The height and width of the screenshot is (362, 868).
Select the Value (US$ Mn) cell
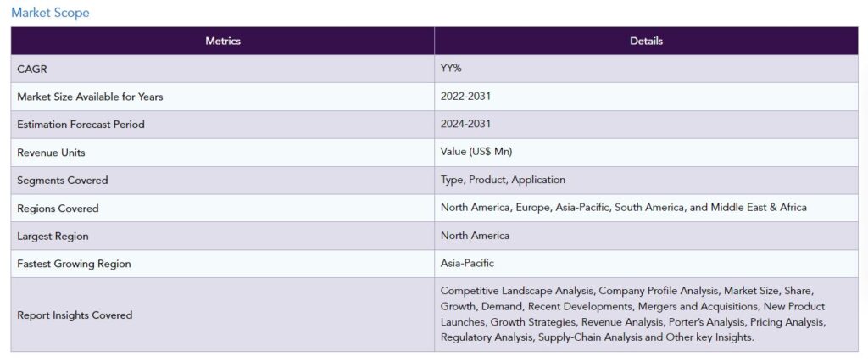tap(476, 153)
